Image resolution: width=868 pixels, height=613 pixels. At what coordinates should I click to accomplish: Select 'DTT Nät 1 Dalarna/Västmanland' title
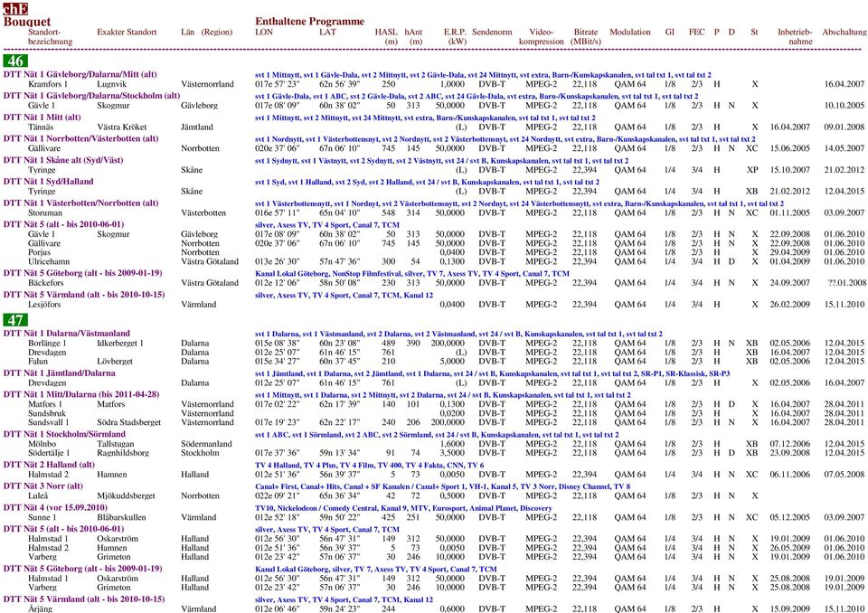tap(66, 334)
